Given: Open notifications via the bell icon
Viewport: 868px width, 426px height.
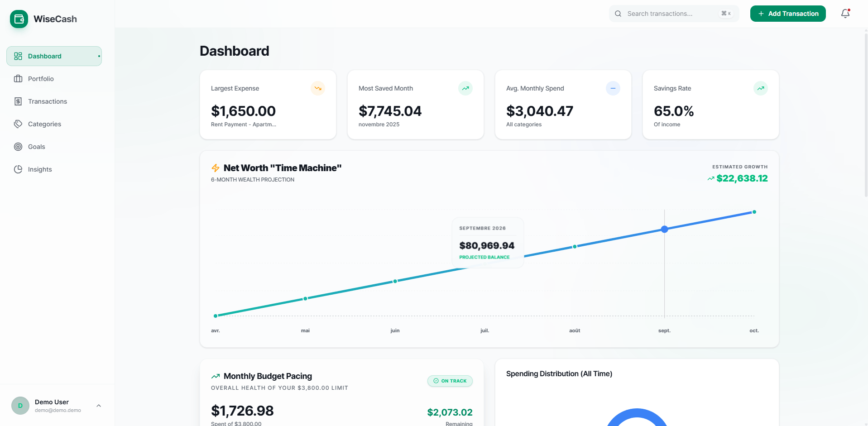Looking at the screenshot, I should 845,14.
